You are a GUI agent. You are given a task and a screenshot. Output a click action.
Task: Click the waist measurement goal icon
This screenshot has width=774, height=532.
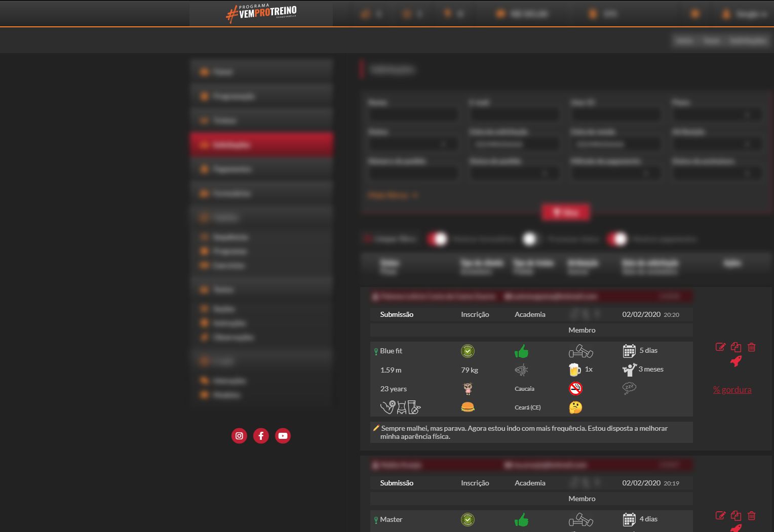point(401,407)
